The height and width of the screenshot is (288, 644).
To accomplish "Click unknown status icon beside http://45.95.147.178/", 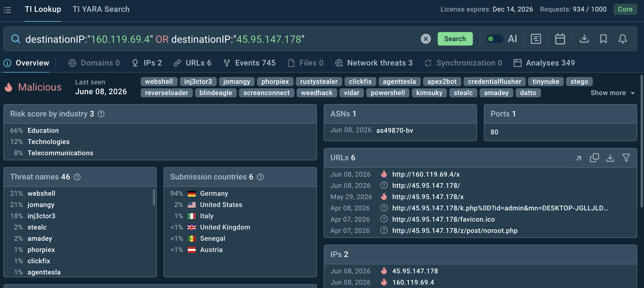I will [x=384, y=185].
